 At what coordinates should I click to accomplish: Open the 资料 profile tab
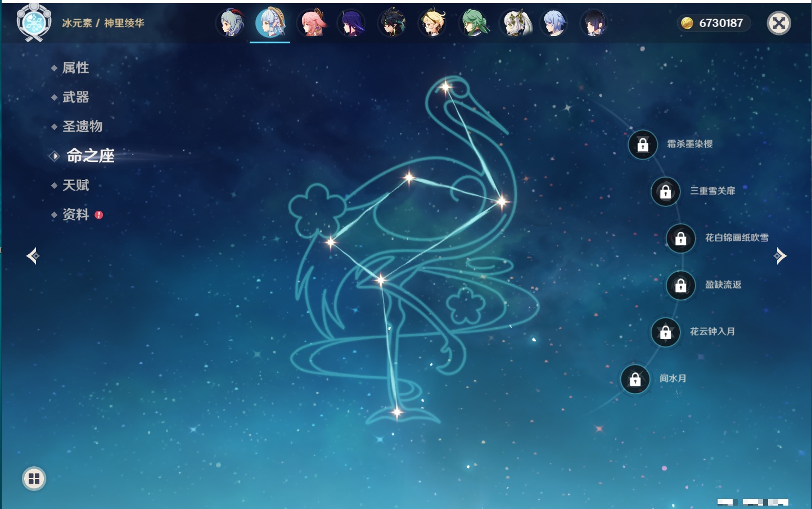pos(75,214)
